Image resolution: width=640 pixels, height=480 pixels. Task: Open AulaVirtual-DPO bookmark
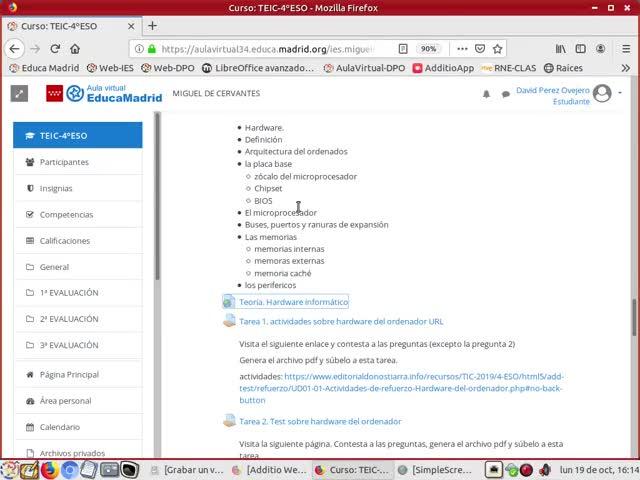point(364,68)
